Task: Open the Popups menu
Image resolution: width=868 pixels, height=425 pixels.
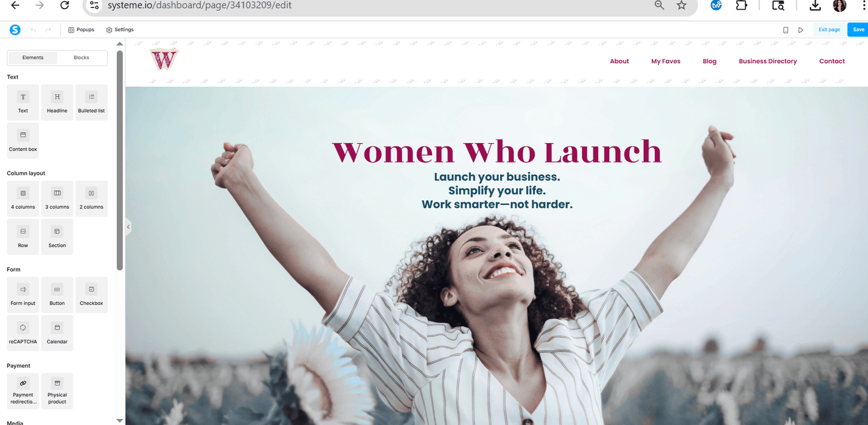Action: pyautogui.click(x=81, y=30)
